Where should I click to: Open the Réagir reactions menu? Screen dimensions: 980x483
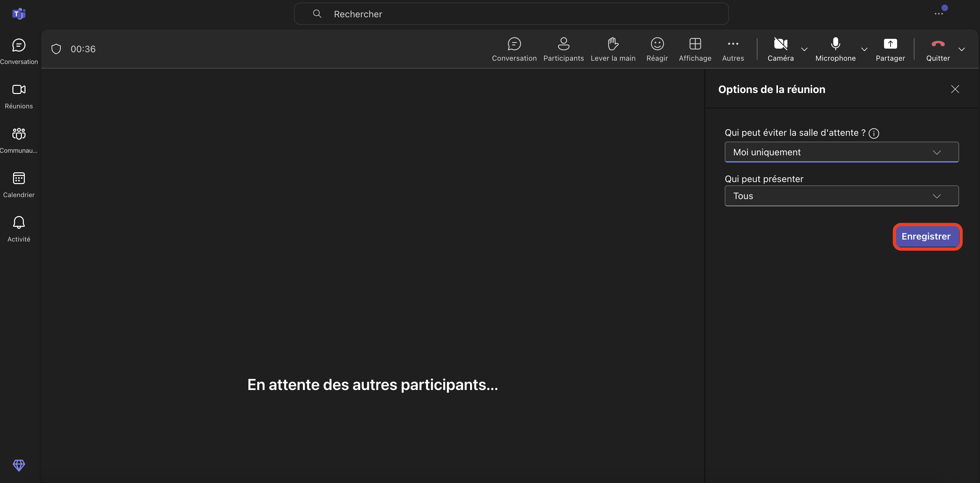point(657,49)
